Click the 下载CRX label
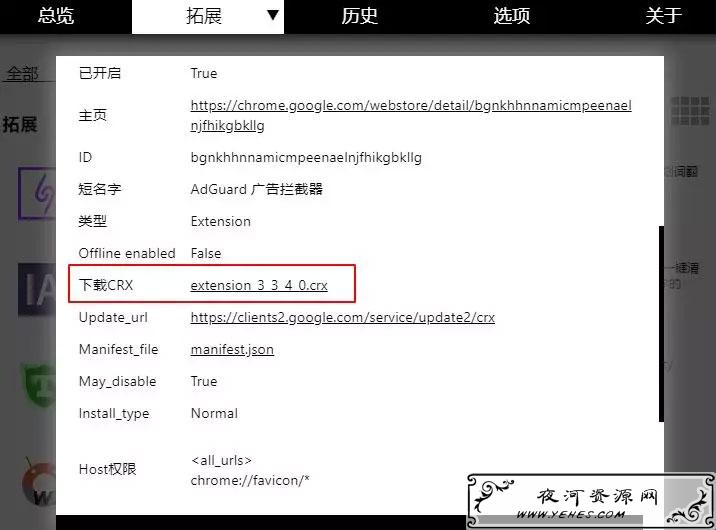This screenshot has width=716, height=530. [x=105, y=285]
